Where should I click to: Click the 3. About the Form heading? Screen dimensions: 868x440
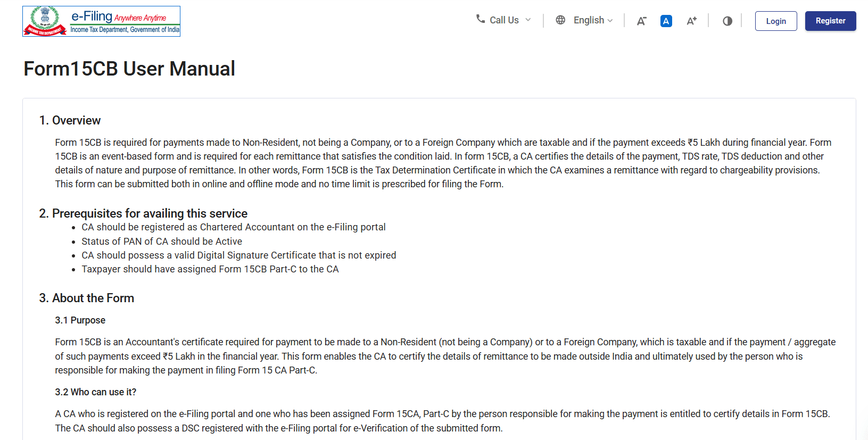coord(86,298)
